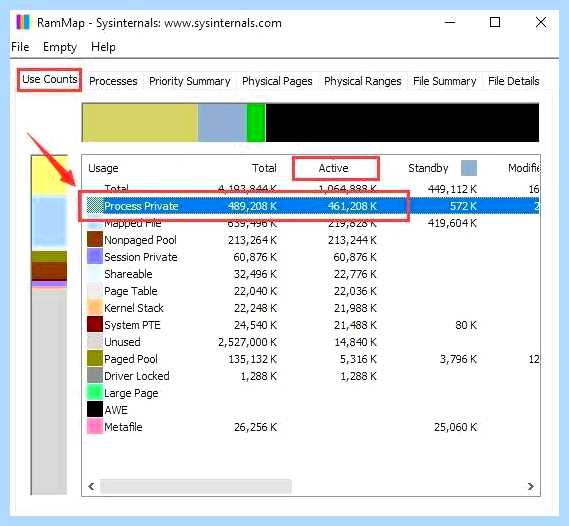The image size is (569, 526).
Task: Close the RamMap window
Action: click(x=541, y=22)
